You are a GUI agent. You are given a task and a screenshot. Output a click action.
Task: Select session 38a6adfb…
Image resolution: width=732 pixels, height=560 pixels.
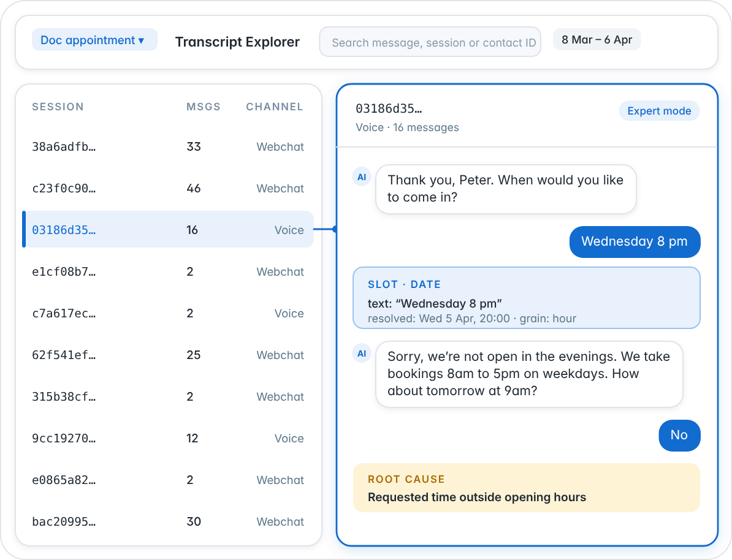coord(168,146)
